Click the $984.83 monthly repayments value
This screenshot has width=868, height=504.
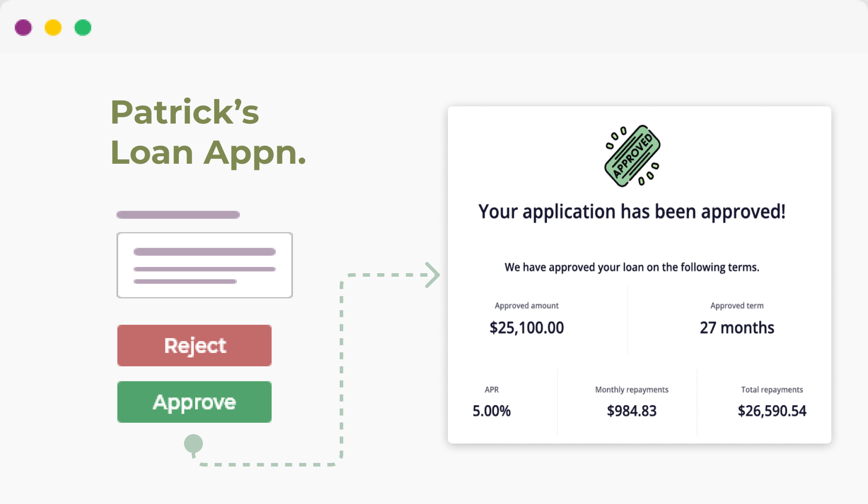coord(632,411)
